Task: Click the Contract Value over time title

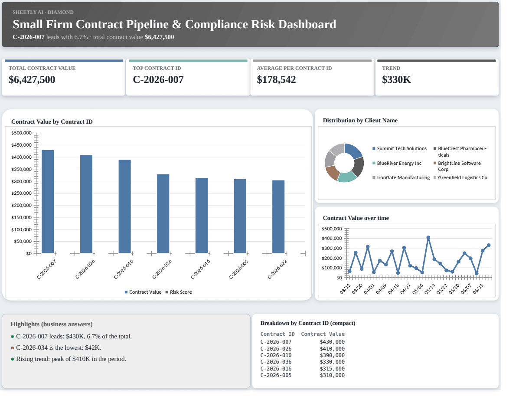Action: (356, 218)
